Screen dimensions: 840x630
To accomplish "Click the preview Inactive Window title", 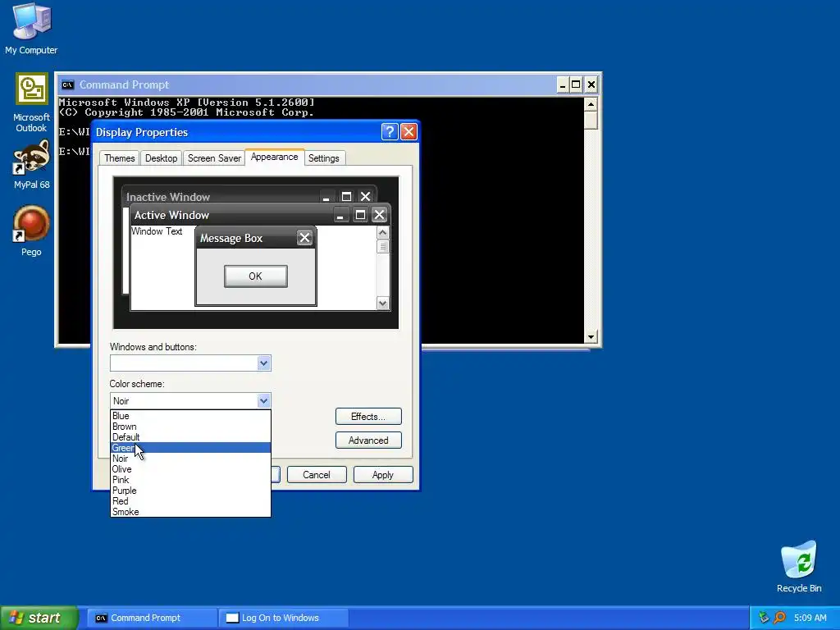I will pyautogui.click(x=168, y=197).
